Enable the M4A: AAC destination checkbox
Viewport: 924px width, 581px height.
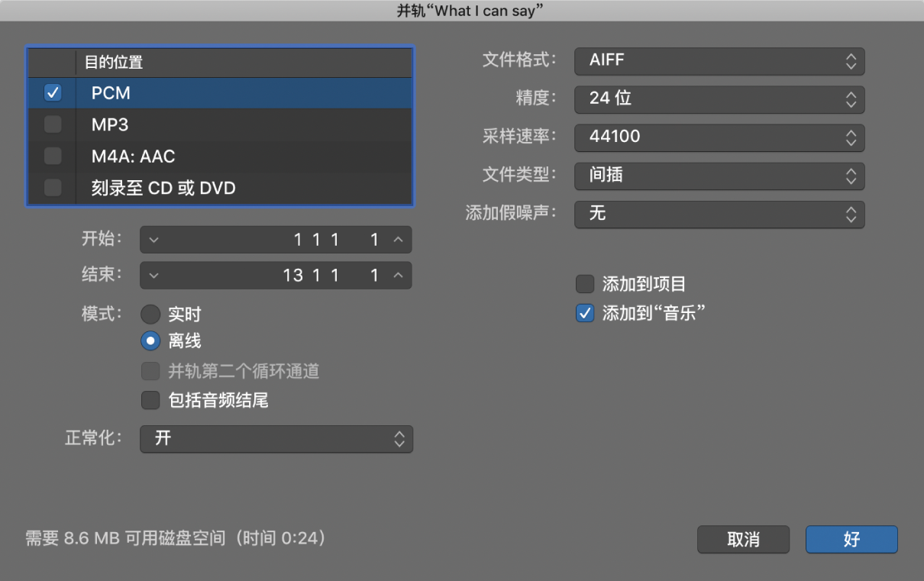(51, 156)
